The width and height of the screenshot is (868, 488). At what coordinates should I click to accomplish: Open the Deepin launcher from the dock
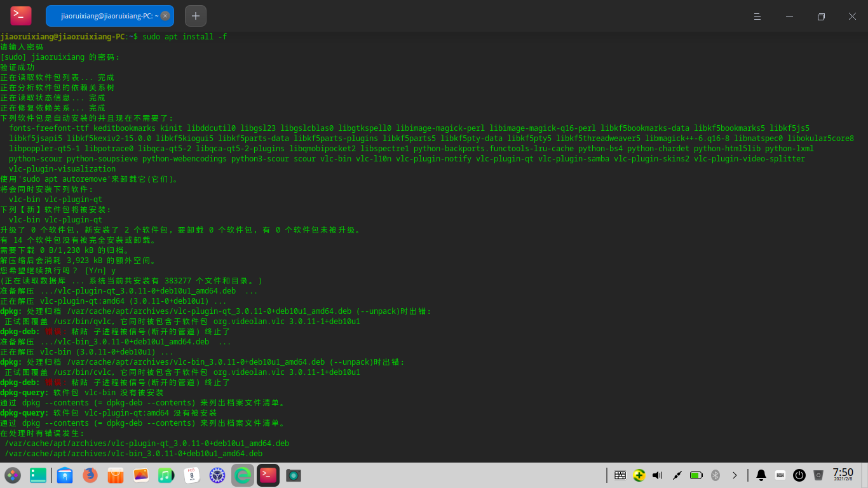pos(13,475)
